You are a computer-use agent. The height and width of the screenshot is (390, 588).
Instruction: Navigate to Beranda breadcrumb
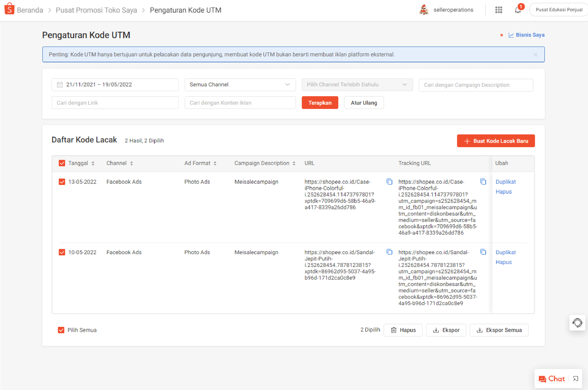[30, 10]
